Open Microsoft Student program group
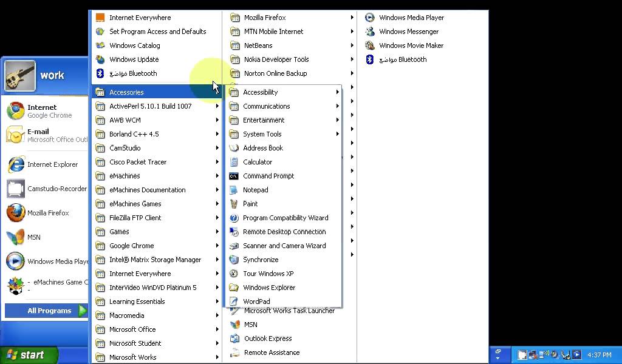 (x=156, y=343)
